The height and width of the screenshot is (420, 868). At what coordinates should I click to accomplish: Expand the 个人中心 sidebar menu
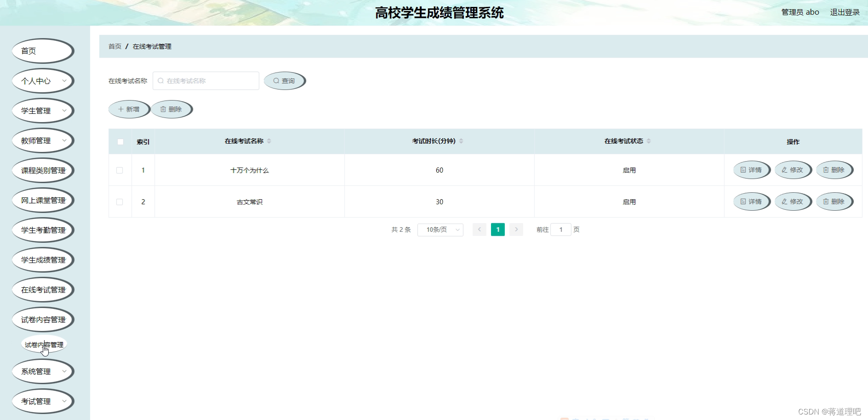click(43, 81)
